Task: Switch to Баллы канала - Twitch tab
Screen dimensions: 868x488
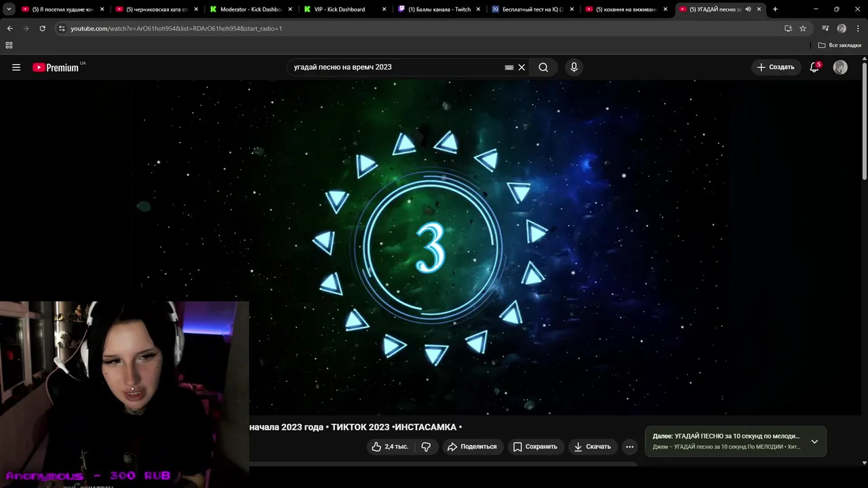Action: coord(438,9)
